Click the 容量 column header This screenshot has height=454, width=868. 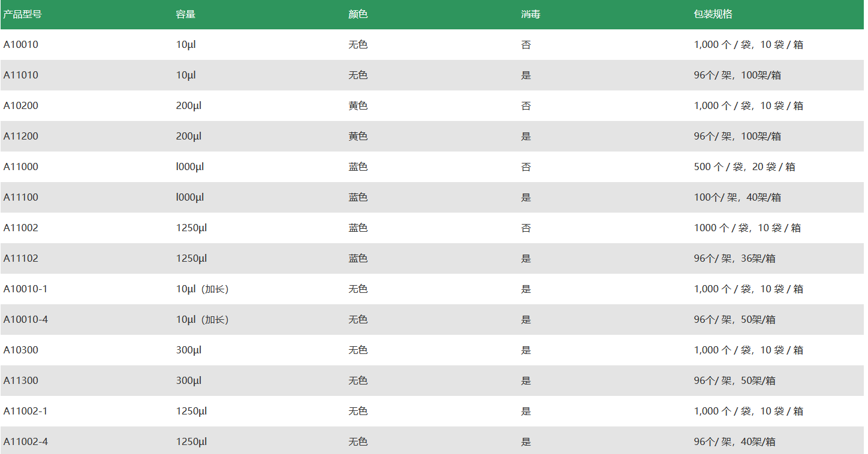pos(186,14)
